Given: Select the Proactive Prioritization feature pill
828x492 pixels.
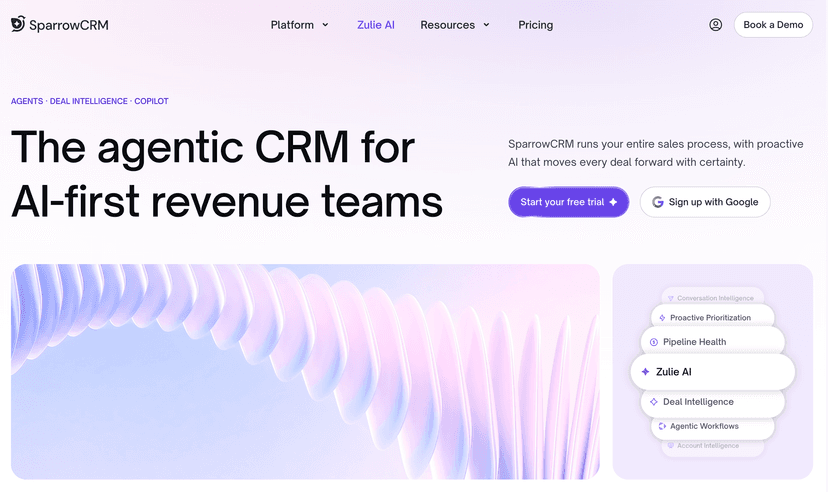Looking at the screenshot, I should tap(713, 316).
